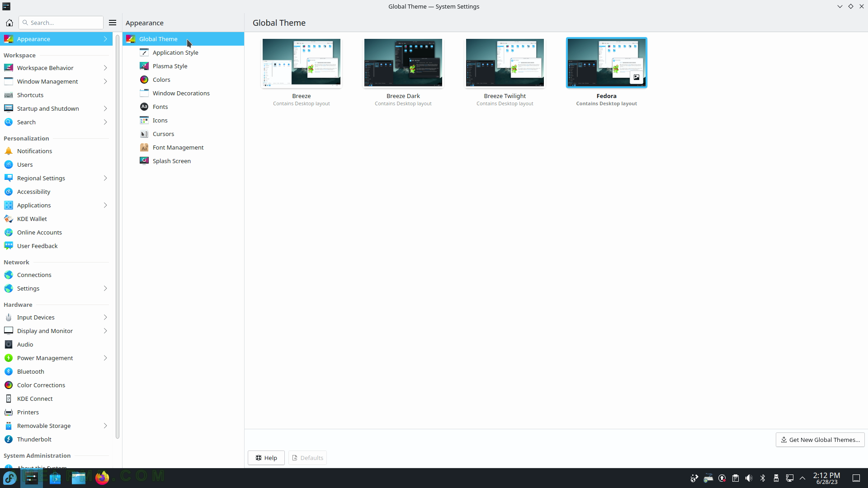This screenshot has width=868, height=488.
Task: Open the file manager from the taskbar
Action: coord(79,478)
